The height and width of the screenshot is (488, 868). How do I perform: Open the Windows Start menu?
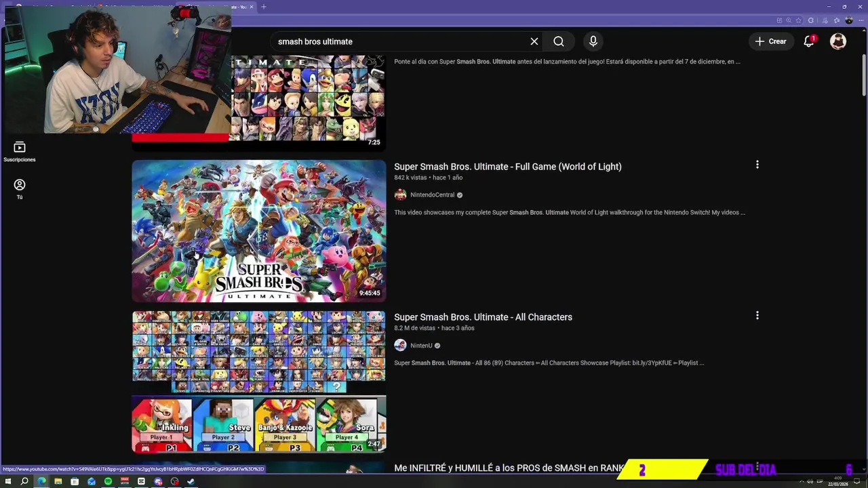(x=7, y=481)
